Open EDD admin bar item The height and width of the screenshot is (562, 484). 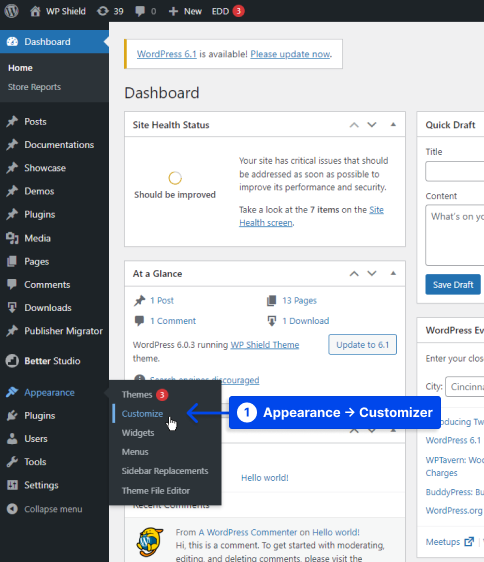click(228, 11)
